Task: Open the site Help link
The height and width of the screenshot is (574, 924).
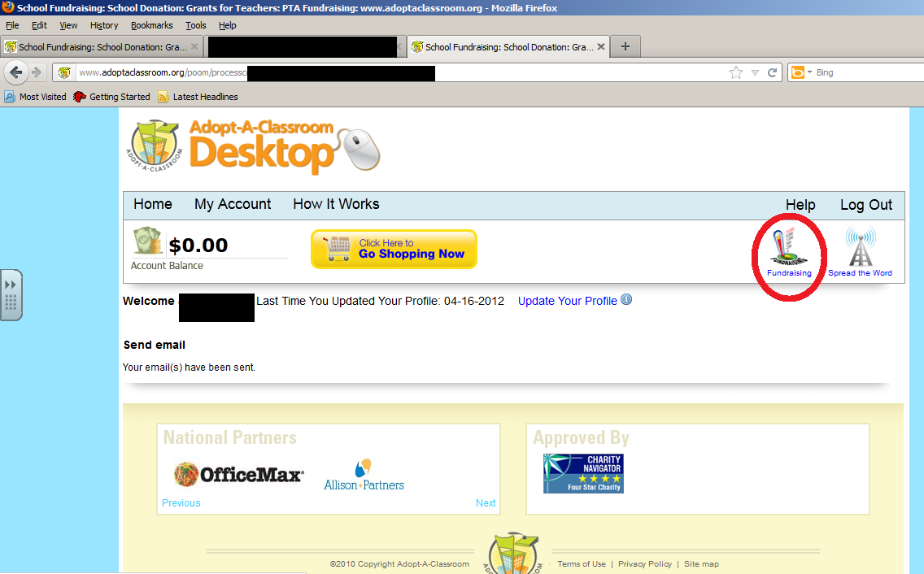Action: (800, 205)
